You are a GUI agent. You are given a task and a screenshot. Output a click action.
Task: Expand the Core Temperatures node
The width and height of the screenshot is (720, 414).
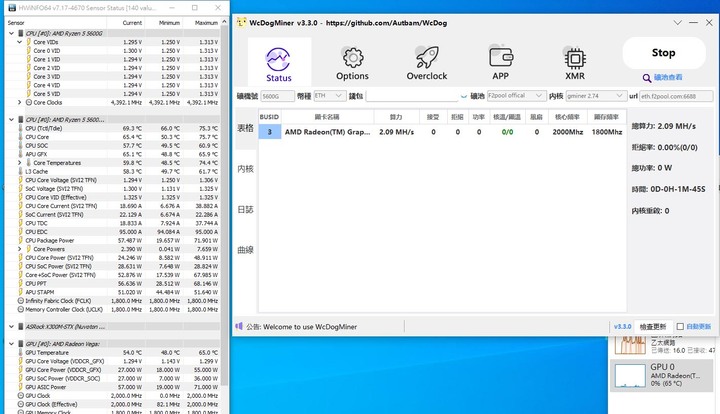pyautogui.click(x=19, y=162)
